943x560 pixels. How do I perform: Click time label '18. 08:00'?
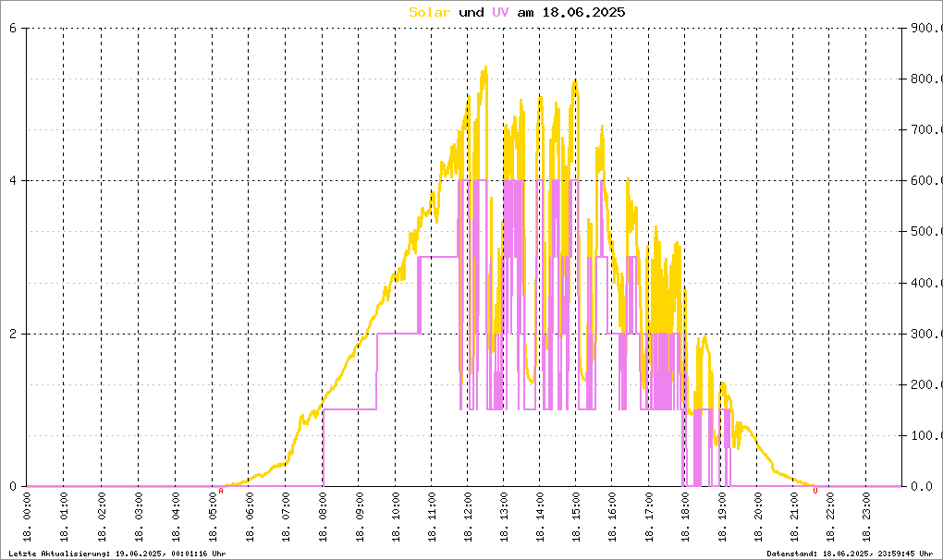click(x=323, y=517)
